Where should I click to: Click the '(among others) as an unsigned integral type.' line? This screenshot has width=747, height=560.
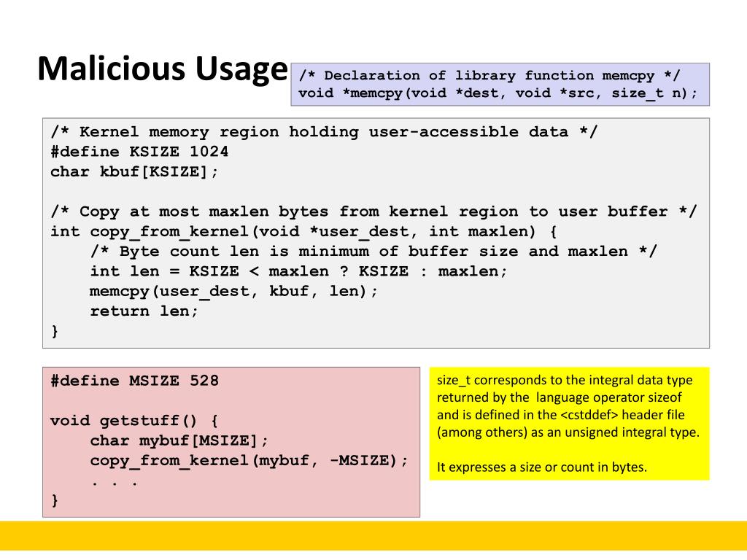click(568, 432)
